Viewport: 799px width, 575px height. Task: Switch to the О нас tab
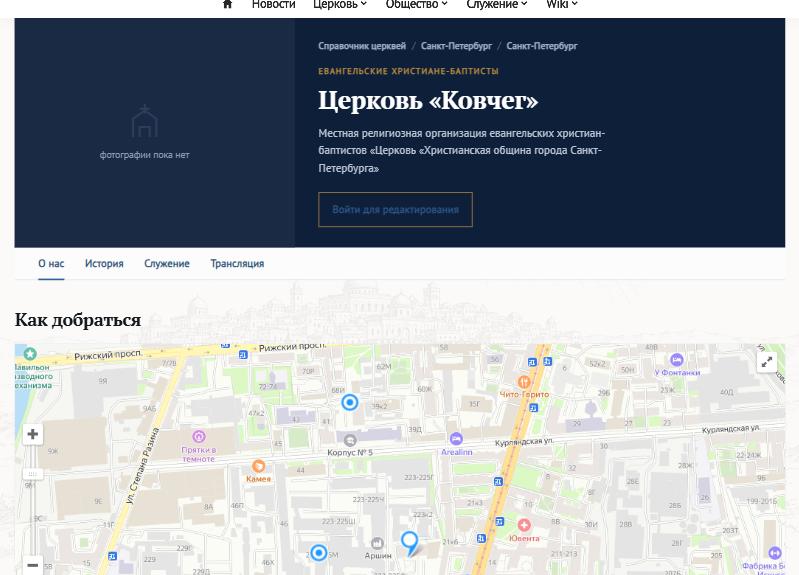tap(51, 264)
